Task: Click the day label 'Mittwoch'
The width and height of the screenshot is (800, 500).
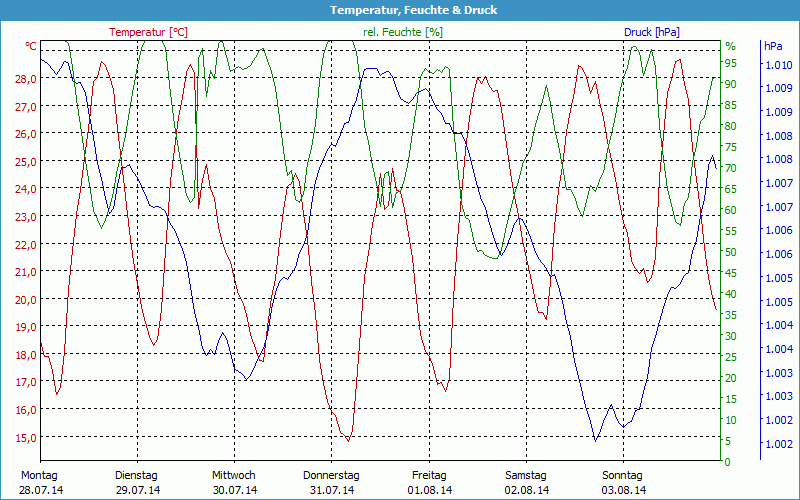Action: tap(234, 476)
